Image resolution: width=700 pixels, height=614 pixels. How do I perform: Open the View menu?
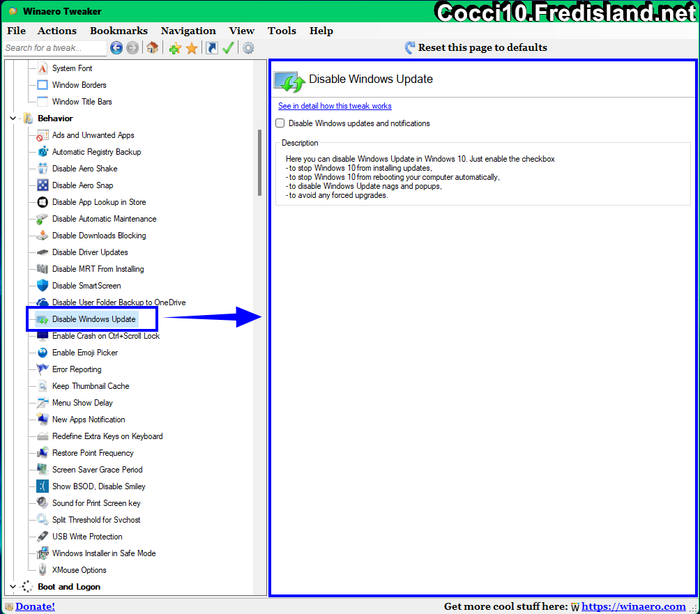pyautogui.click(x=241, y=31)
